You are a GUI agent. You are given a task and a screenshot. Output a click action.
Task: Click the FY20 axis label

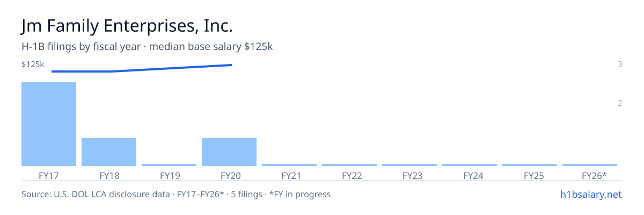click(229, 175)
